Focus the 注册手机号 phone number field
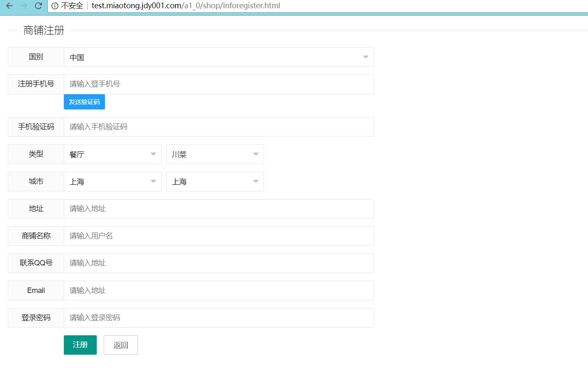This screenshot has width=588, height=374. [219, 84]
